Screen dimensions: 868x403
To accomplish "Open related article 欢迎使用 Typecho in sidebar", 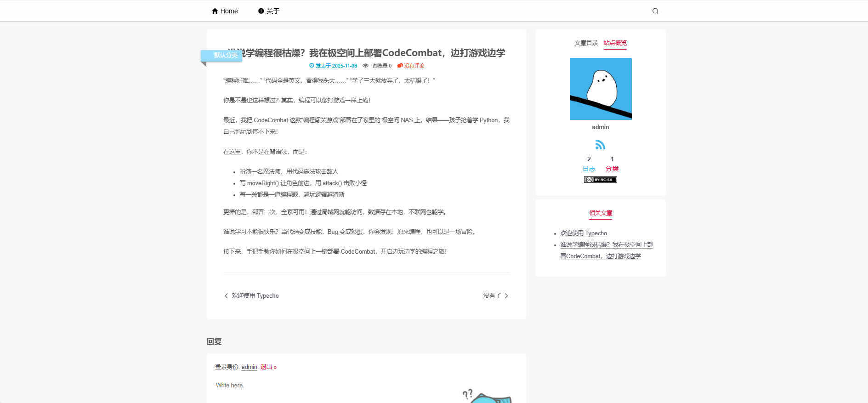I will pyautogui.click(x=583, y=233).
